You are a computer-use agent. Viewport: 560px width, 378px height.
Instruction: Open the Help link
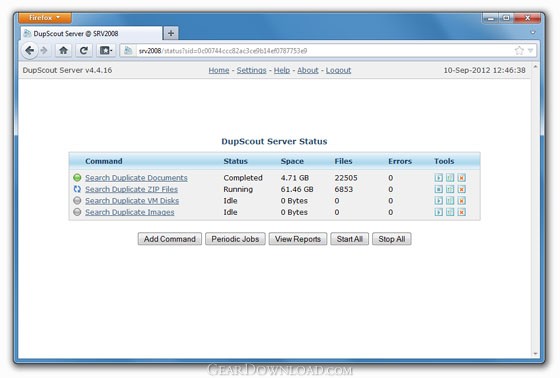point(282,70)
